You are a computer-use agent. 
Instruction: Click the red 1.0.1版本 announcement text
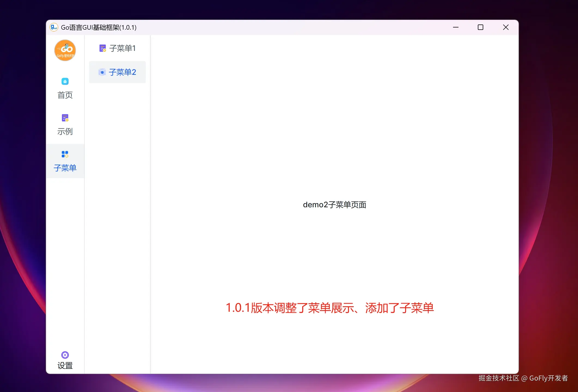tap(329, 308)
